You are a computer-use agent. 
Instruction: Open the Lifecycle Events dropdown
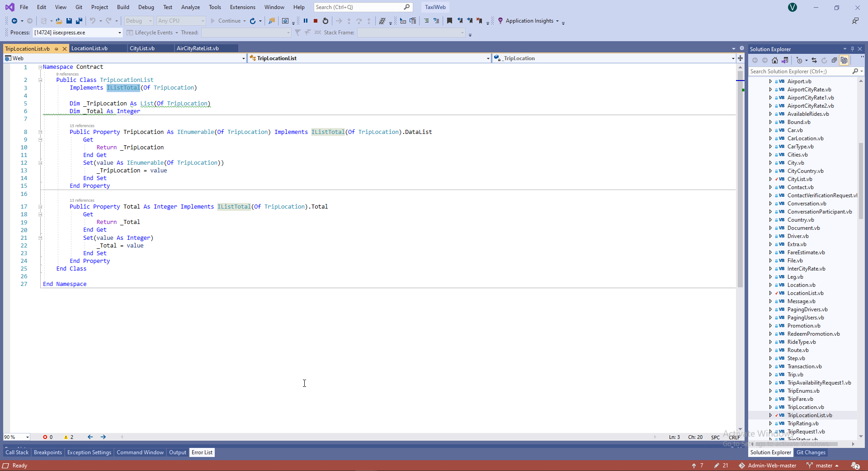tap(153, 33)
